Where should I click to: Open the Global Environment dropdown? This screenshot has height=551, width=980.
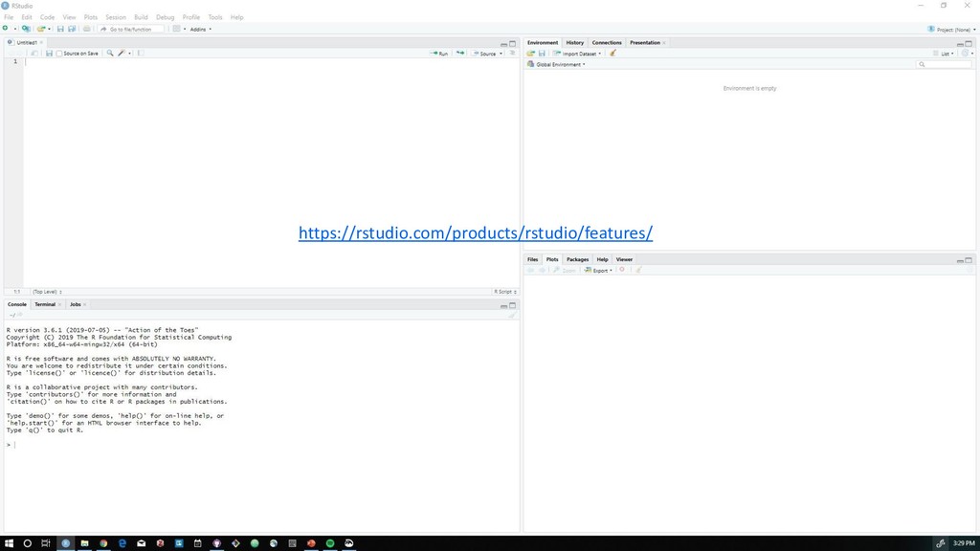[x=557, y=64]
